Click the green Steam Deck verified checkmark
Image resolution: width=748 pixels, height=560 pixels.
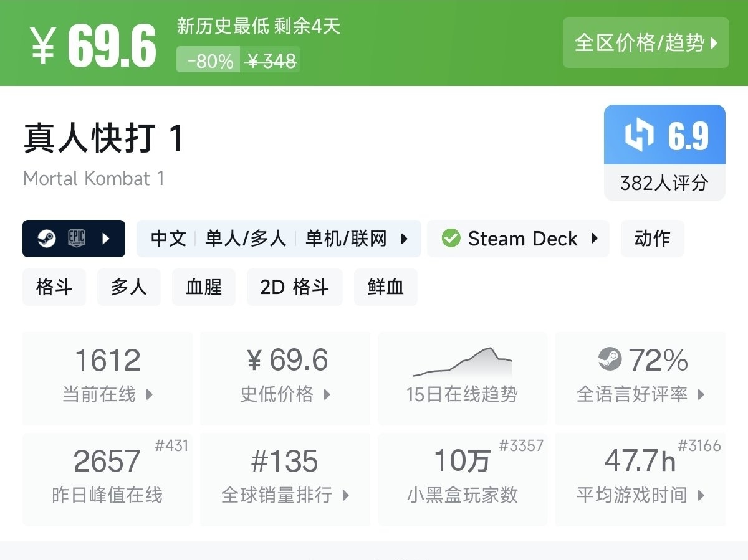[x=451, y=239]
